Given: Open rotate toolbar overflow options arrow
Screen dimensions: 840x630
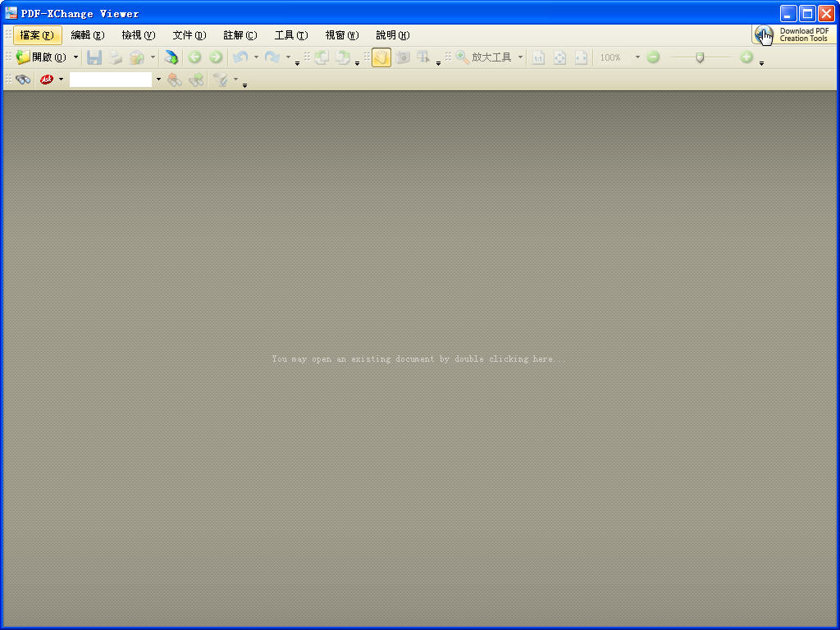Looking at the screenshot, I should click(x=358, y=63).
